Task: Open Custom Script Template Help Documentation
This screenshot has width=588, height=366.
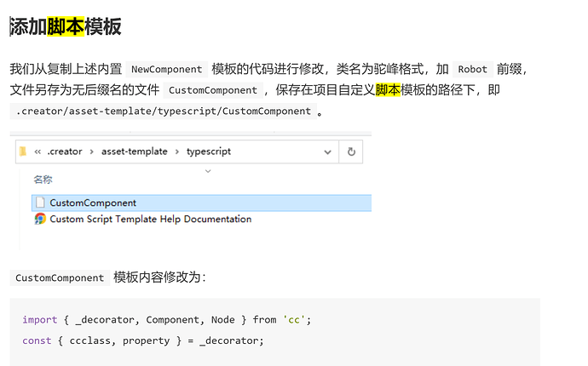Action: click(x=150, y=219)
